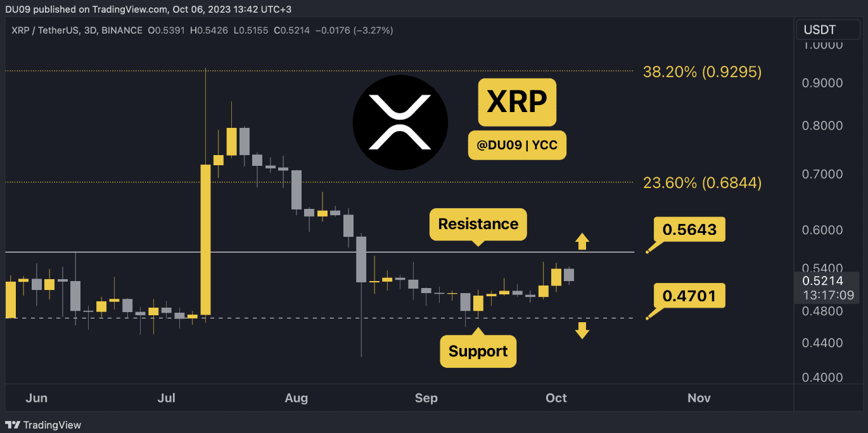
Task: Click the @DU09 | YCC author badge
Action: (x=516, y=146)
